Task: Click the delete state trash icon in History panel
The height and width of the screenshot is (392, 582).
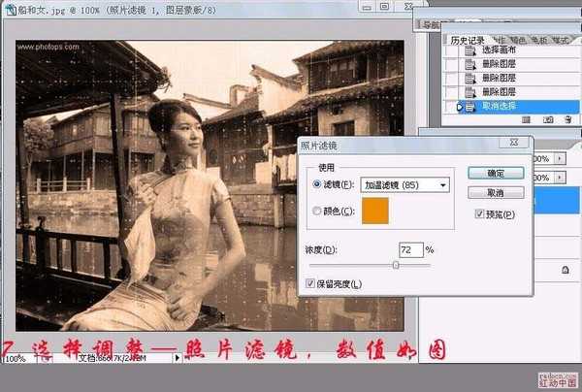Action: (x=566, y=118)
